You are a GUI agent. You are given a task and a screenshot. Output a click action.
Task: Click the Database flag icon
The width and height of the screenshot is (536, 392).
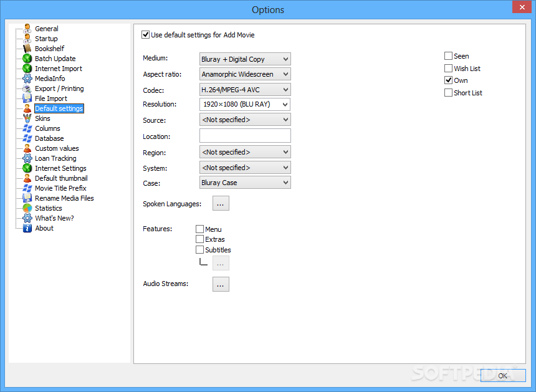(27, 138)
